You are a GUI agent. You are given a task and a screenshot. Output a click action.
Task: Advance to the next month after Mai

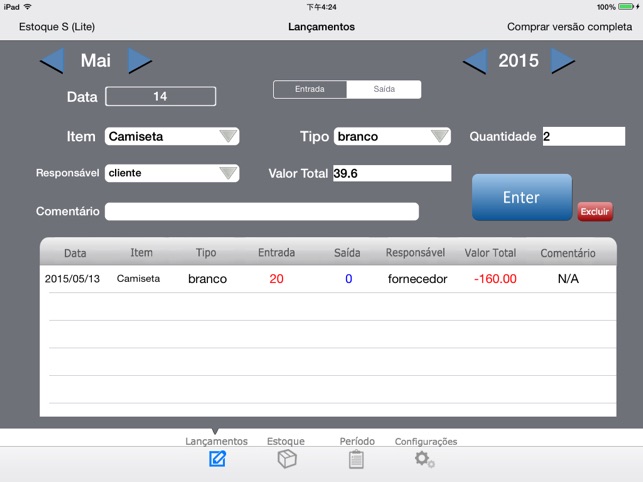click(x=139, y=61)
